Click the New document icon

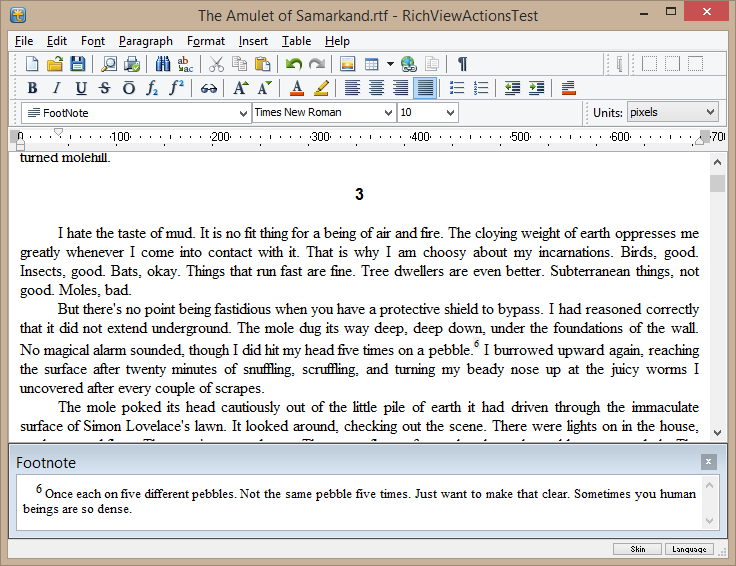pyautogui.click(x=32, y=64)
